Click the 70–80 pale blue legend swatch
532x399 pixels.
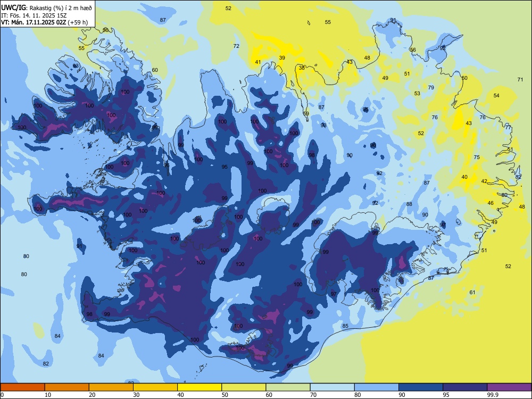point(332,387)
